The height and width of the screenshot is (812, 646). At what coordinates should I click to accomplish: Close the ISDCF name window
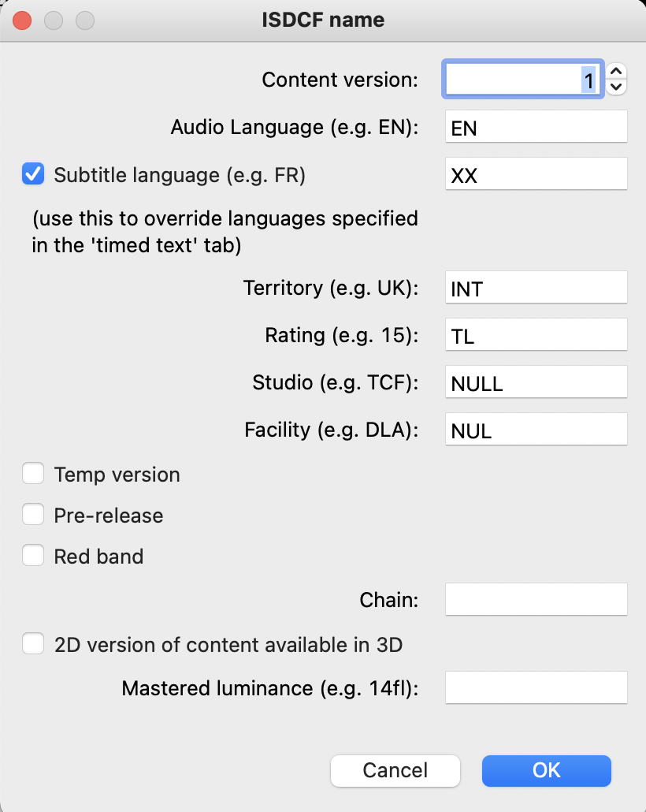click(22, 20)
